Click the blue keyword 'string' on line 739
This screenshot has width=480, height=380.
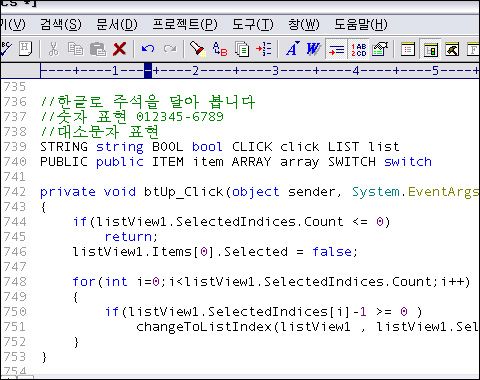120,147
